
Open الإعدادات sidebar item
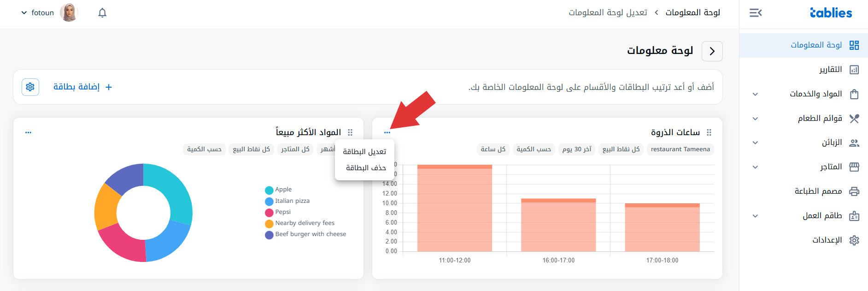click(803, 240)
